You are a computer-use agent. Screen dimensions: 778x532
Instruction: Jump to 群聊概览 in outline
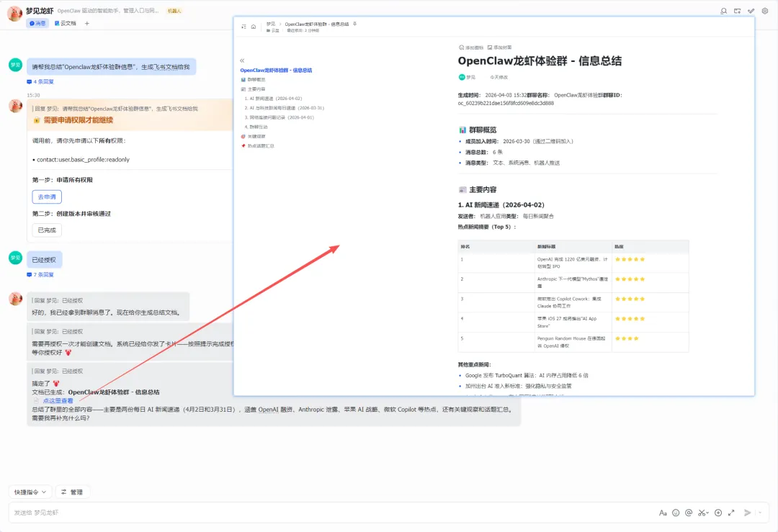[x=256, y=80]
